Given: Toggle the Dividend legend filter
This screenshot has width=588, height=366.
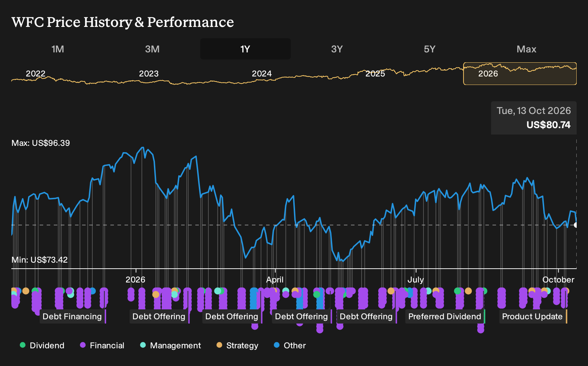Looking at the screenshot, I should coord(42,345).
